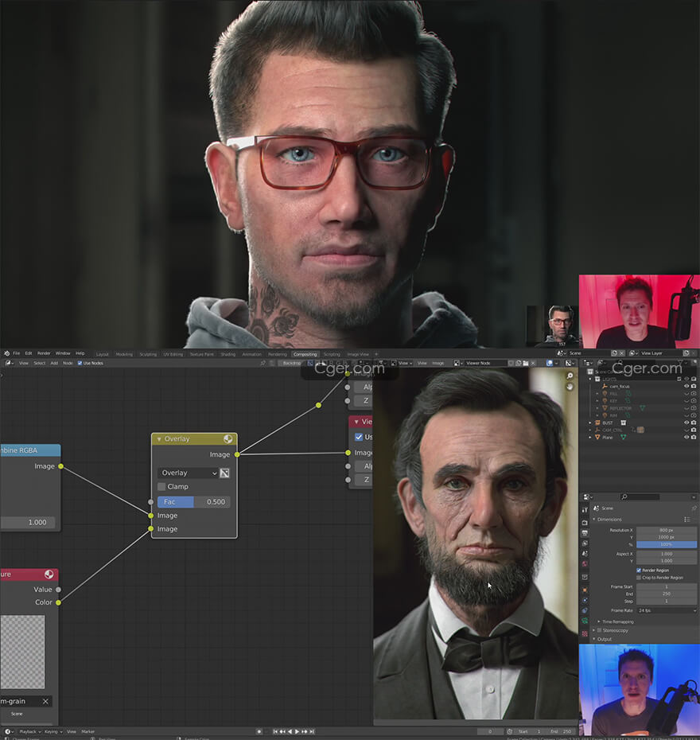Open the Render menu
This screenshot has width=700, height=740.
(44, 353)
